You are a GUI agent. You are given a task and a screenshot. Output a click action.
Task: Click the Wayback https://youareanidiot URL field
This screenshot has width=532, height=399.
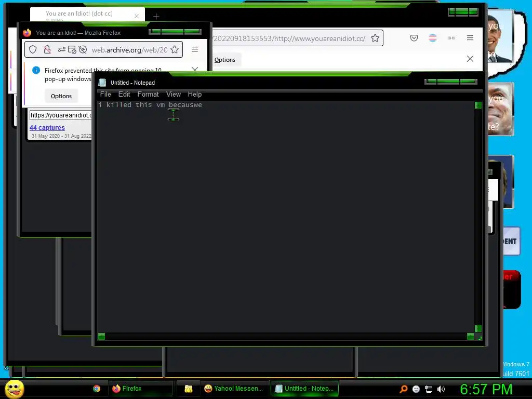61,115
